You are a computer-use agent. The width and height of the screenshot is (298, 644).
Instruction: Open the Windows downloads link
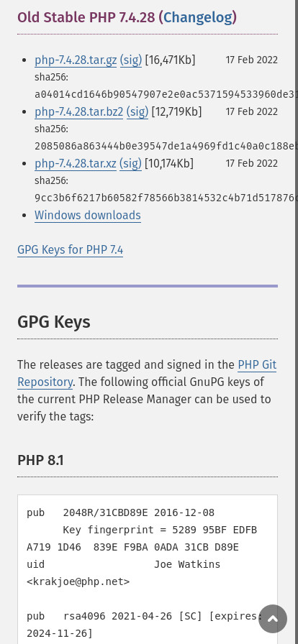click(88, 215)
